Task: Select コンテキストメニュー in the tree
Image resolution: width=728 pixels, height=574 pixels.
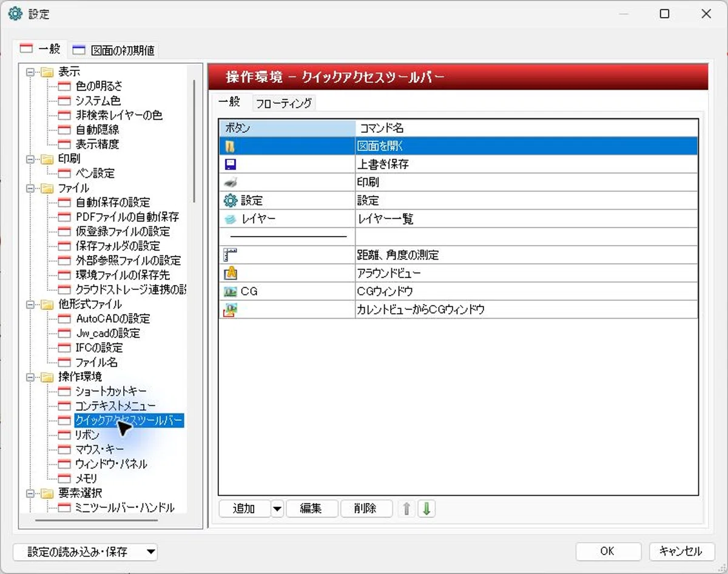Action: 115,406
